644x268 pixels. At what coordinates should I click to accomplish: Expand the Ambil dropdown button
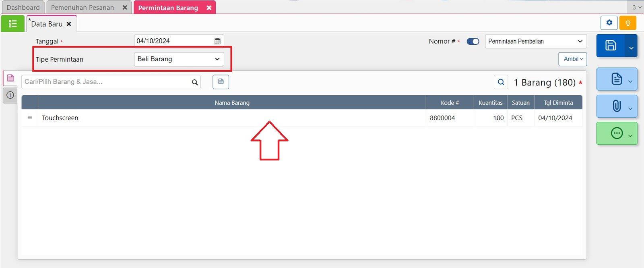tap(572, 59)
